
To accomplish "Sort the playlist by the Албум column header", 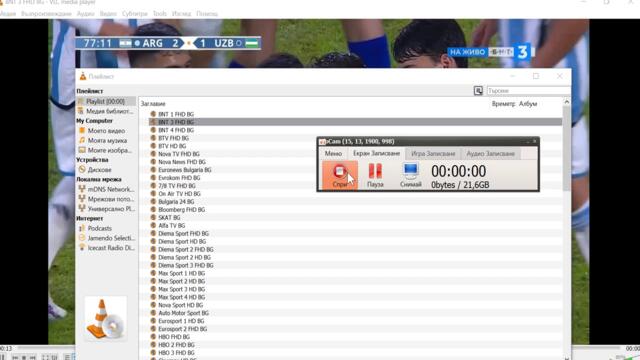I will (528, 104).
